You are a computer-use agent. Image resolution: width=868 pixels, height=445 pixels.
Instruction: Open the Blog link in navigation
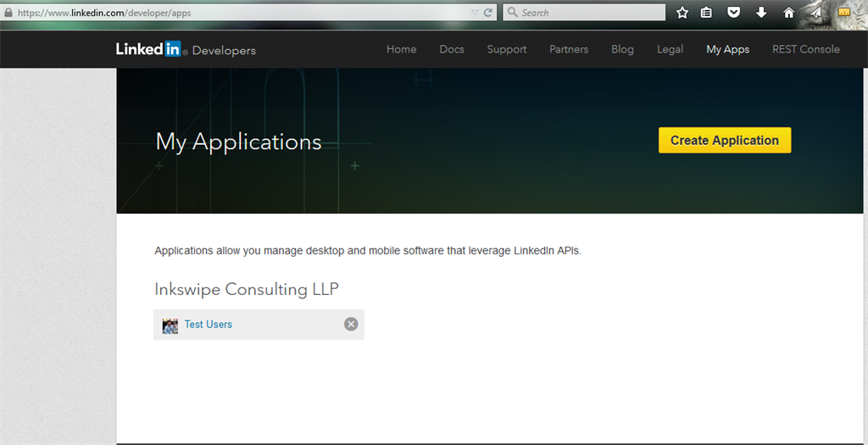[622, 49]
